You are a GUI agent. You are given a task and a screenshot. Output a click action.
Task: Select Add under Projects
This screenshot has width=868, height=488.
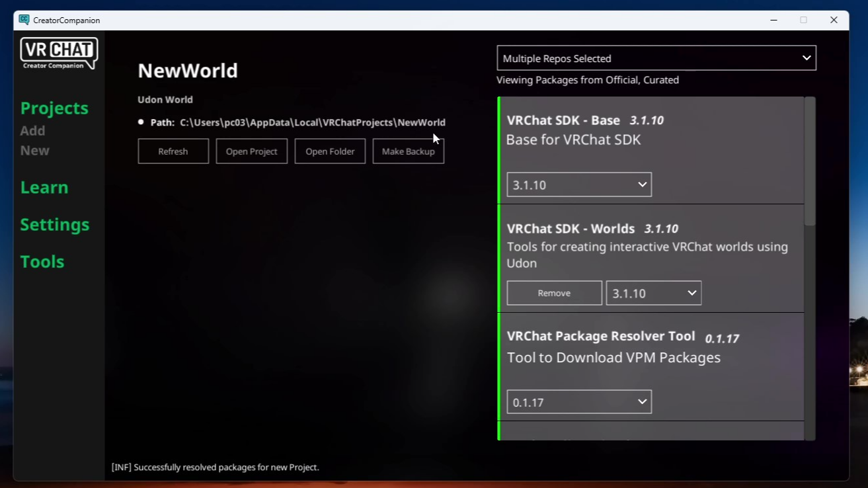pos(32,131)
